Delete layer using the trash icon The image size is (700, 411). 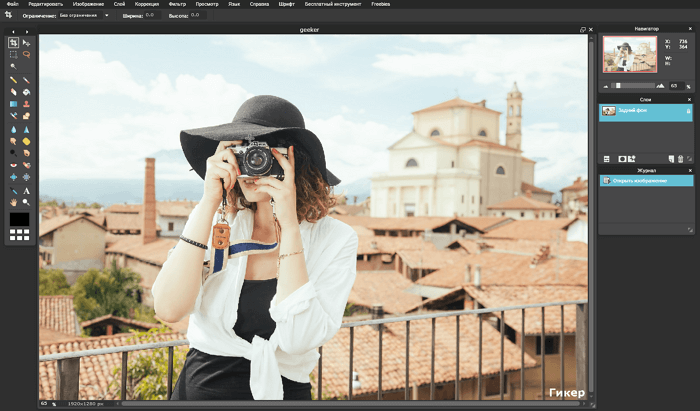pyautogui.click(x=680, y=159)
